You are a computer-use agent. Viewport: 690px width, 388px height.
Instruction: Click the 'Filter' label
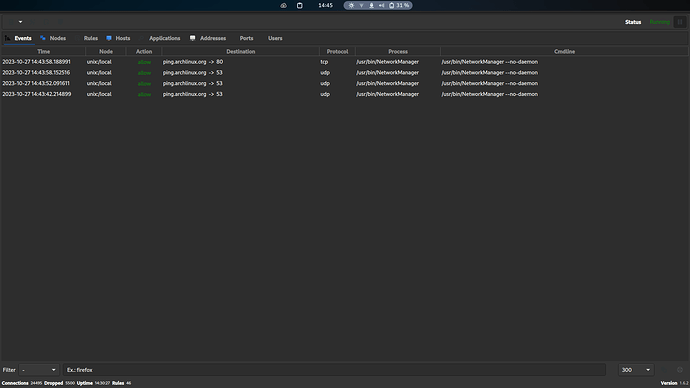pyautogui.click(x=9, y=370)
